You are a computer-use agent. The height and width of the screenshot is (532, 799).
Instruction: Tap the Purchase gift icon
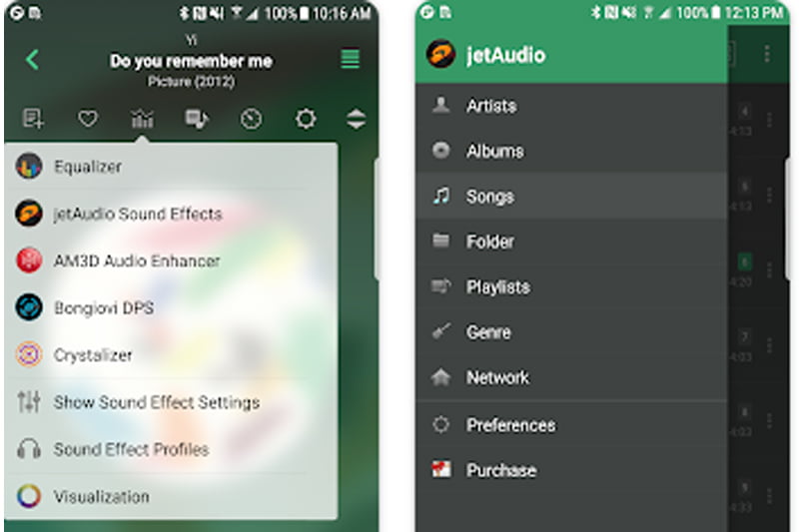pyautogui.click(x=441, y=469)
